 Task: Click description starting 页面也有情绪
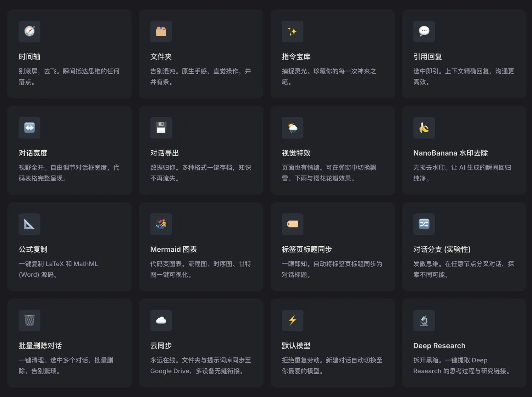click(329, 173)
